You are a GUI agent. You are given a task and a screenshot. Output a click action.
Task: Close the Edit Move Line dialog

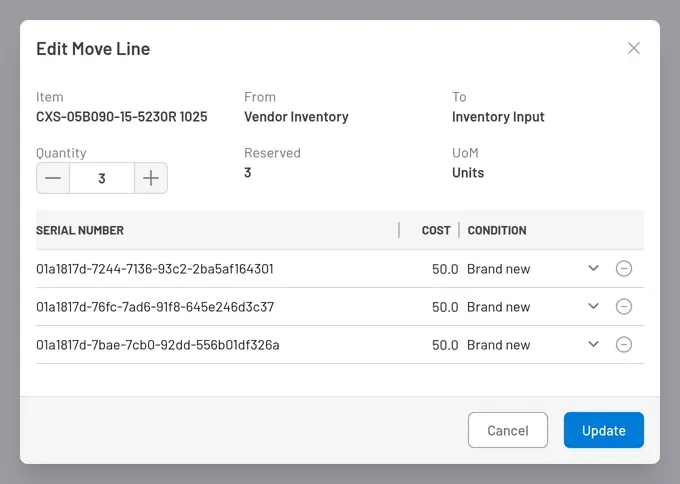pos(634,48)
